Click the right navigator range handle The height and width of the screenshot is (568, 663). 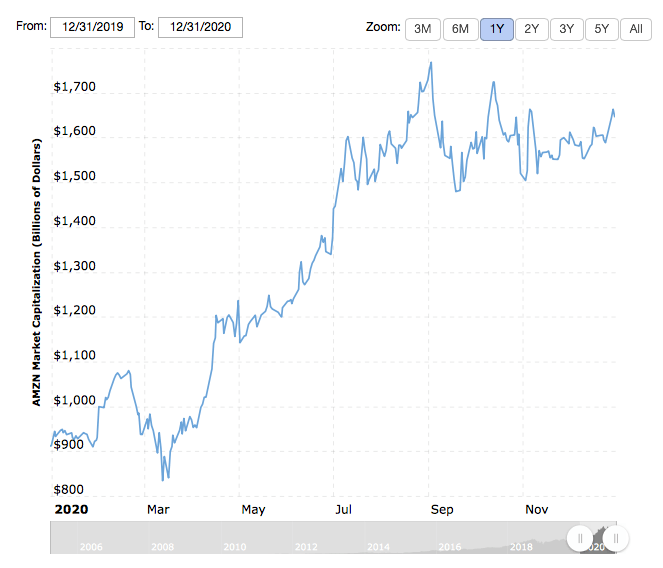(616, 538)
